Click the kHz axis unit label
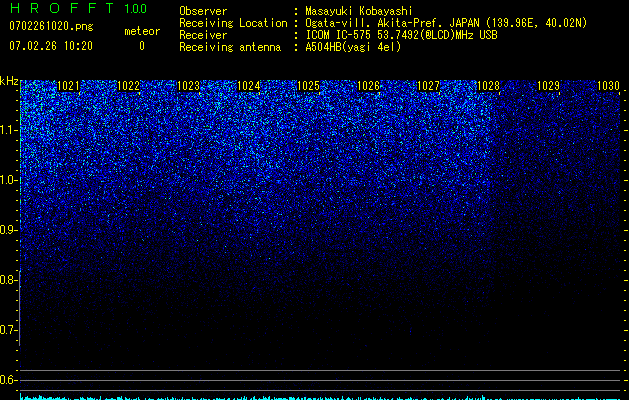The width and height of the screenshot is (629, 400). tap(9, 81)
